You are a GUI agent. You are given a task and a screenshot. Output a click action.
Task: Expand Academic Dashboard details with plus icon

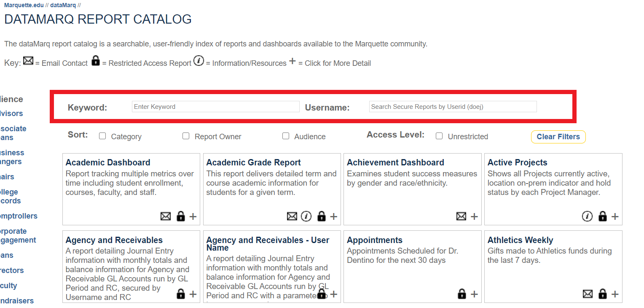[x=193, y=216]
